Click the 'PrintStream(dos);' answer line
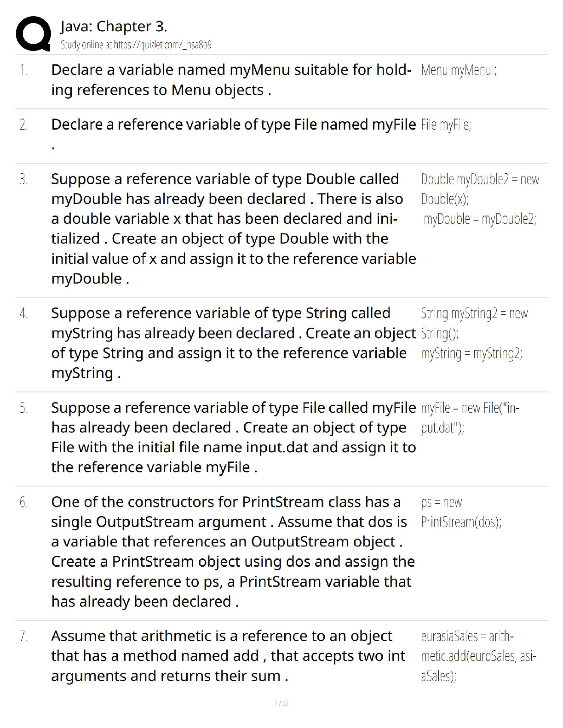This screenshot has width=563, height=728. tap(461, 522)
